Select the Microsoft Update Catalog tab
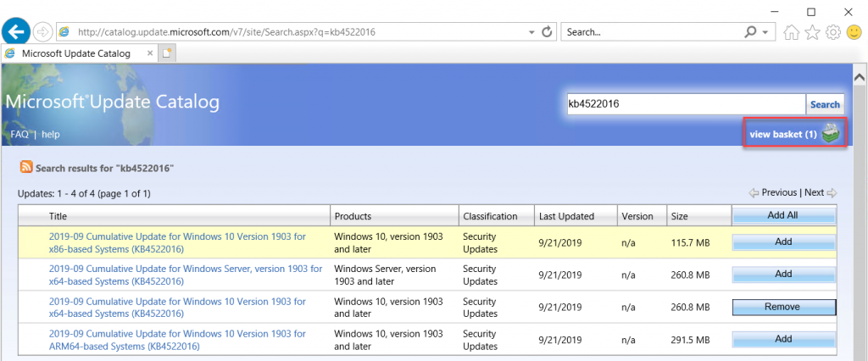The image size is (868, 361). 80,53
